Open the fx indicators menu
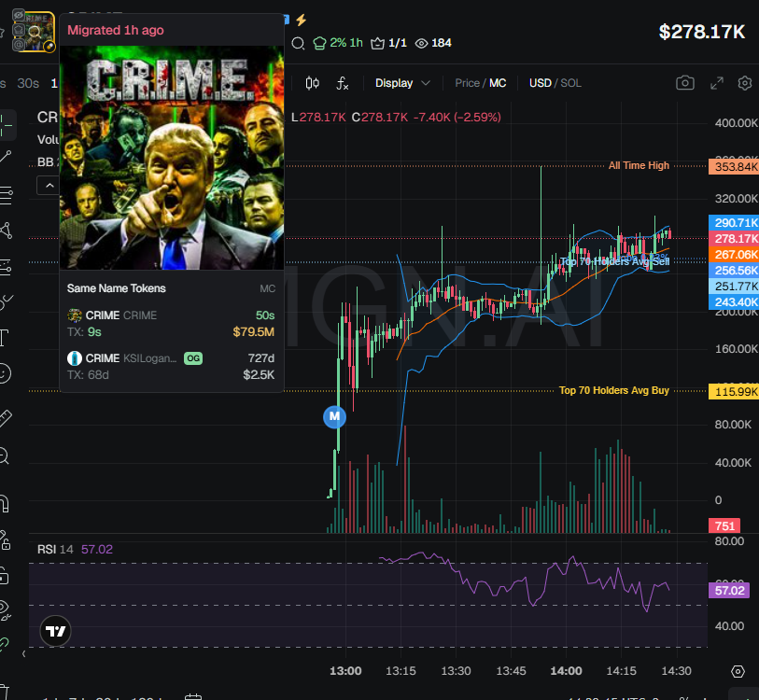Image resolution: width=759 pixels, height=700 pixels. point(343,83)
